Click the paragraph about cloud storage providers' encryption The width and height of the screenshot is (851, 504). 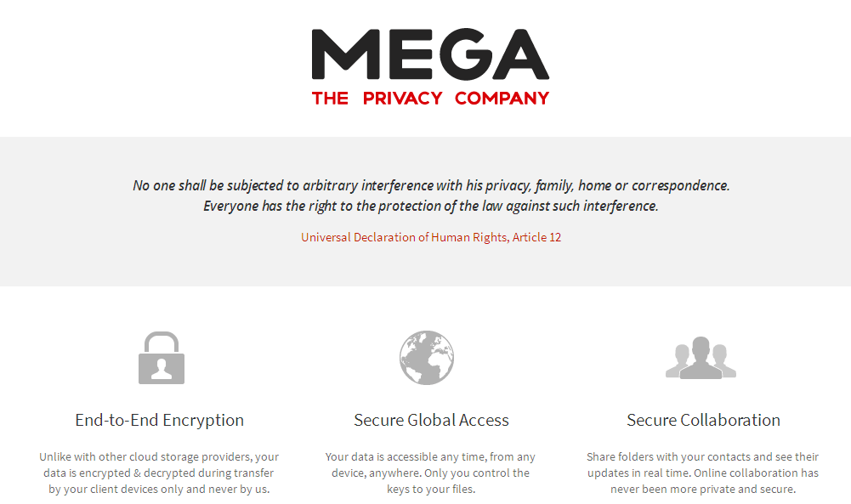click(x=160, y=473)
